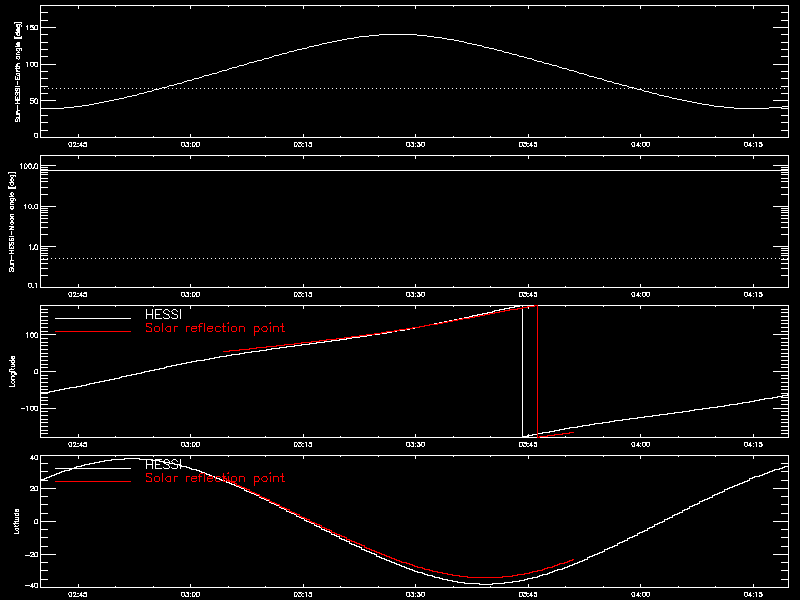Click the '04:00' time label under the Earth angle panel
800x600 pixels.
point(640,144)
